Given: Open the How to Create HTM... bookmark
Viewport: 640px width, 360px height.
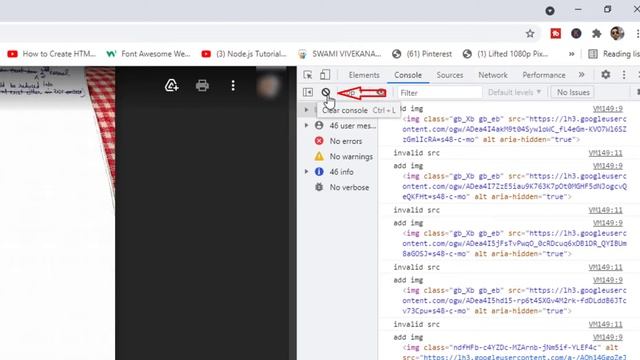Looking at the screenshot, I should pos(51,54).
